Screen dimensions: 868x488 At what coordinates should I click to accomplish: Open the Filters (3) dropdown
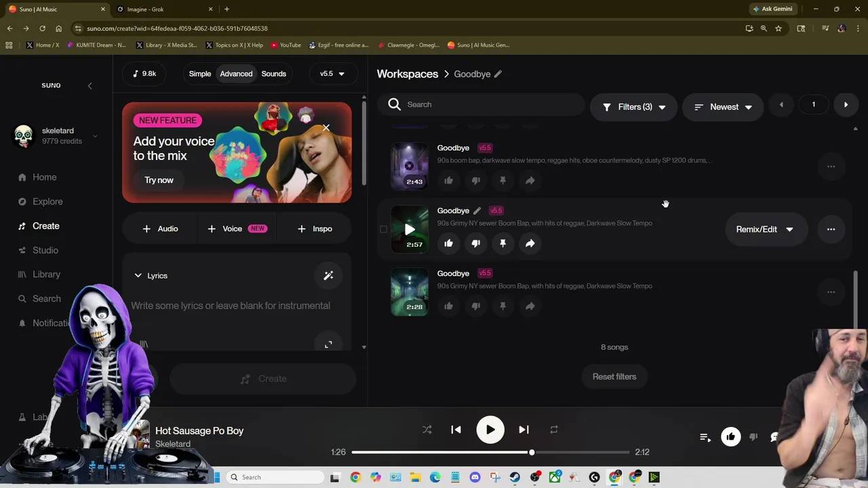click(634, 107)
